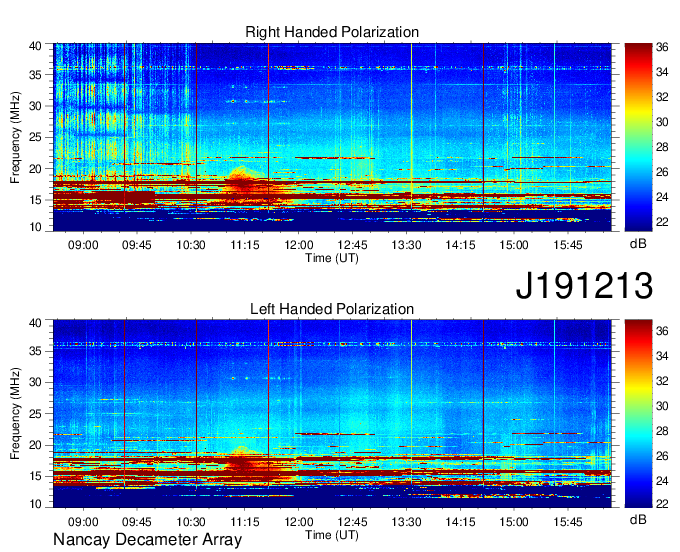Click "Time (UT)" label under Left Handed plot
The image size is (680, 552).
tap(332, 535)
